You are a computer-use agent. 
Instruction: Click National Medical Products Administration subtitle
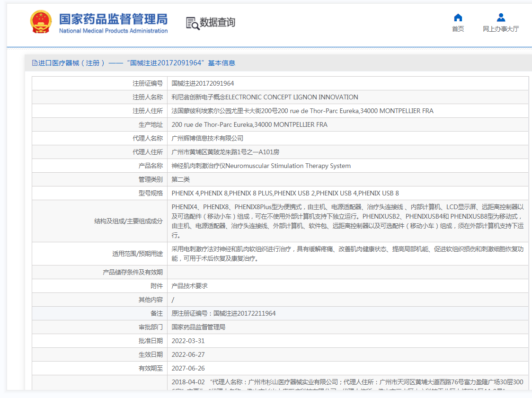(113, 31)
